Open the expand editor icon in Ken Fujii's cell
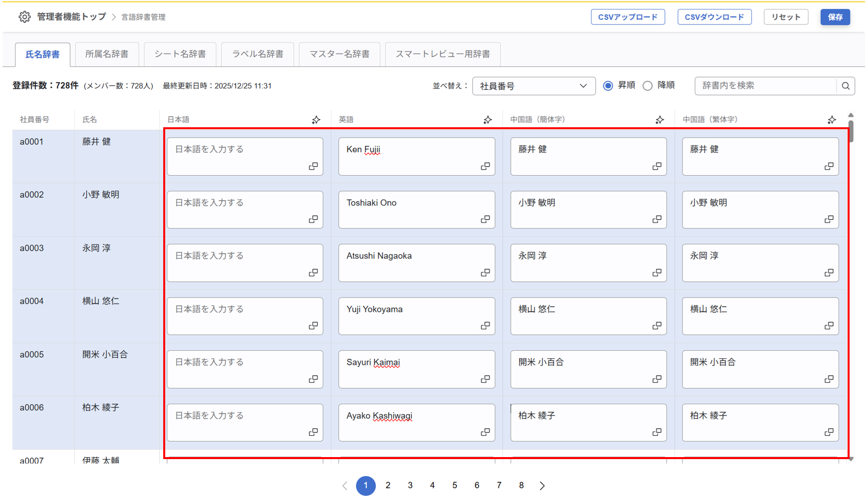 click(x=485, y=166)
